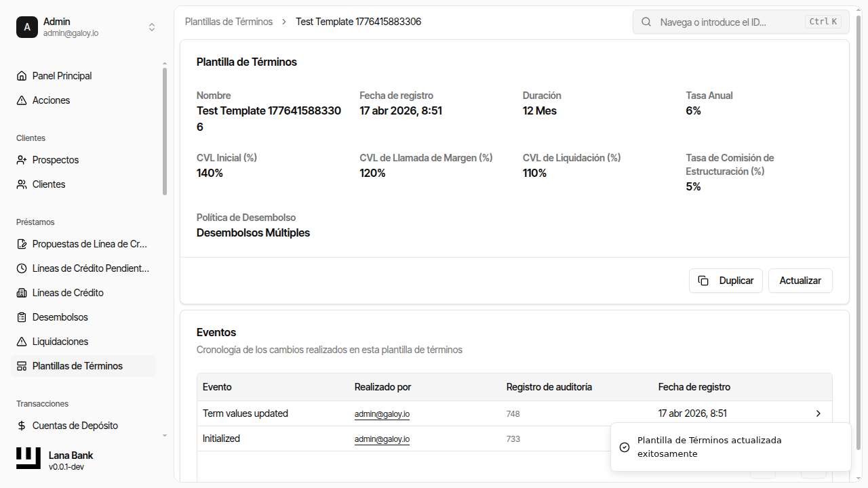The width and height of the screenshot is (868, 488).
Task: Click the Desembolsos clipboard icon
Action: click(x=22, y=317)
